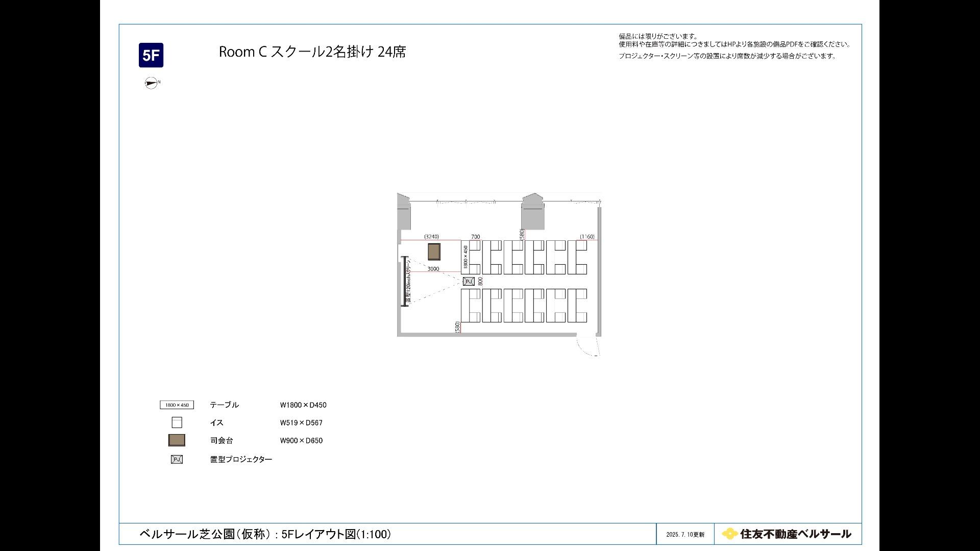This screenshot has height=551, width=980.
Task: Select the white chair square in the legend
Action: pyautogui.click(x=177, y=422)
